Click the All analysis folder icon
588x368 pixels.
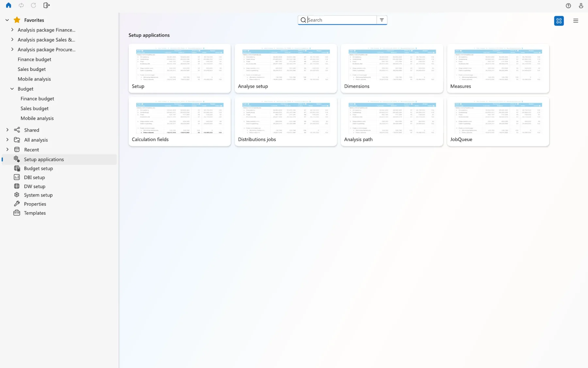tap(17, 140)
